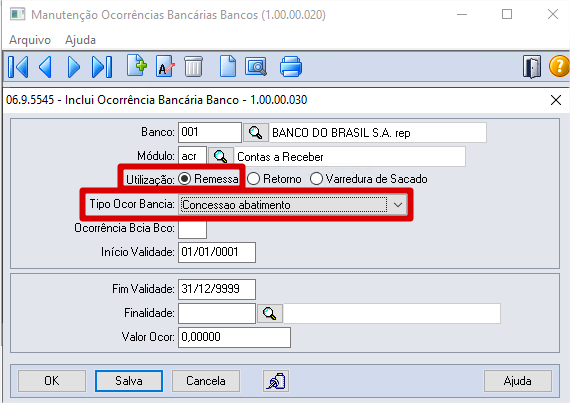
Task: Jump to the last record
Action: coord(102,67)
